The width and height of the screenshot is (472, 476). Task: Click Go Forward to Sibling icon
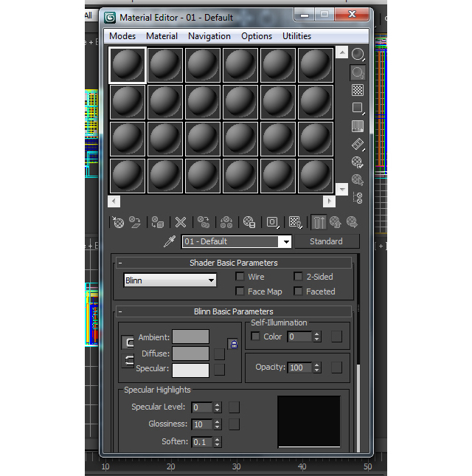click(353, 222)
